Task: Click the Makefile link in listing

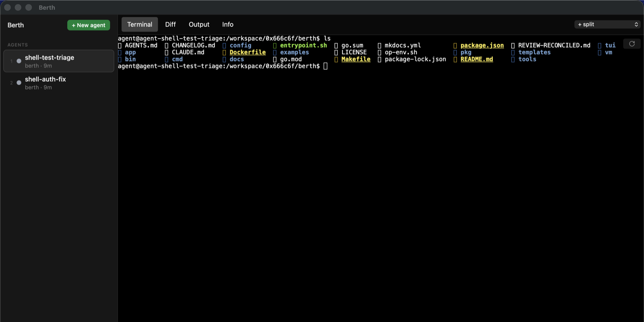Action: (x=356, y=59)
